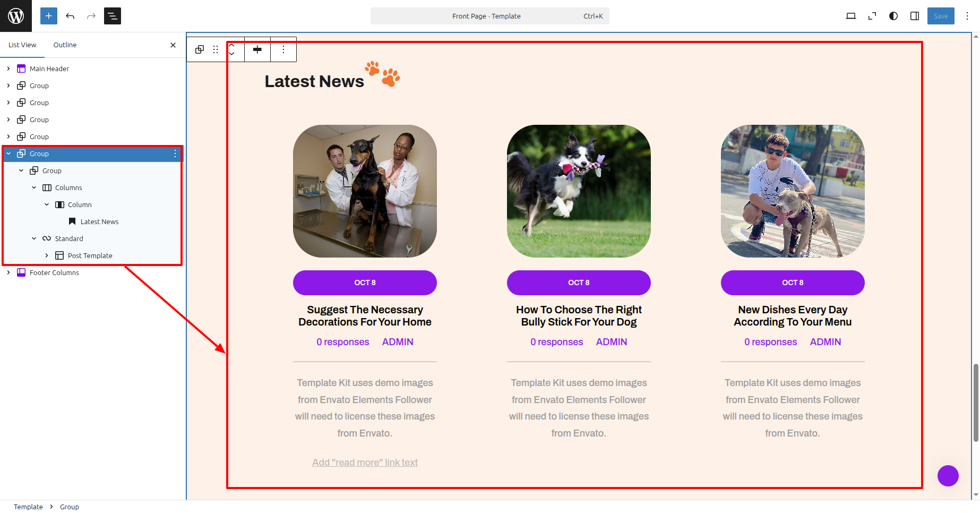Open the editor options three-dot menu
Screen dimensions: 980x513
point(967,16)
